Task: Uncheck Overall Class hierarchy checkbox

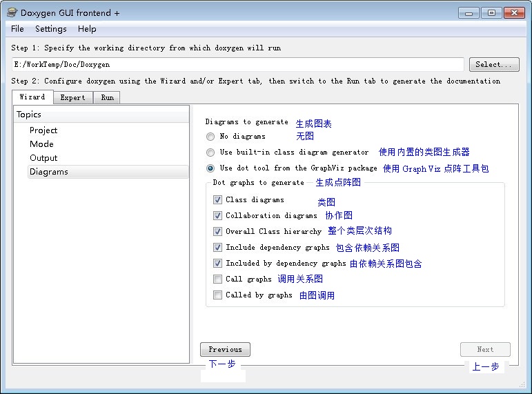Action: coord(217,231)
